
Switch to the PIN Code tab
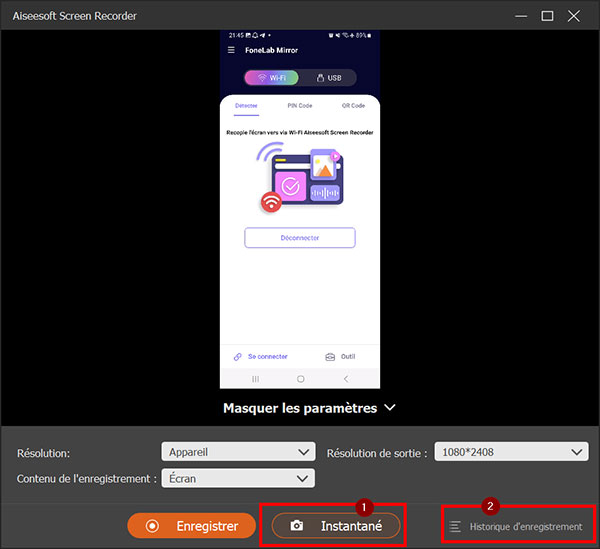[300, 106]
